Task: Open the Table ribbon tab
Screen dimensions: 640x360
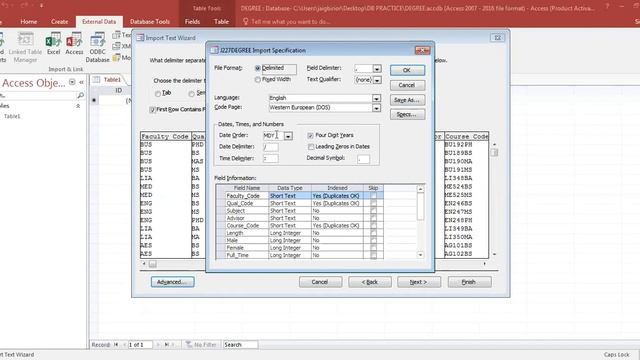Action: point(221,22)
